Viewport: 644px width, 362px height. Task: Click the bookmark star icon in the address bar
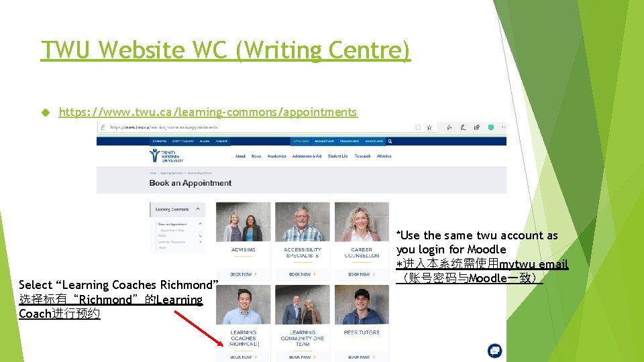coord(429,127)
